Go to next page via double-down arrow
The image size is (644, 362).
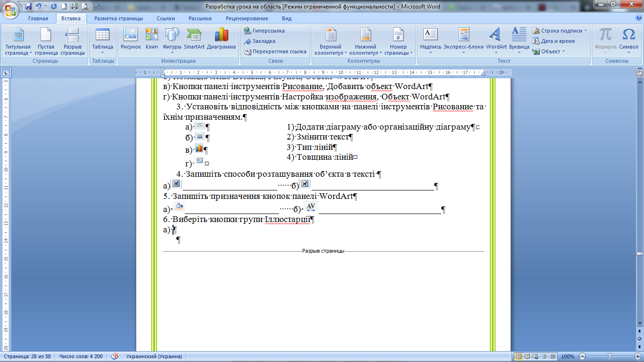[x=640, y=346]
